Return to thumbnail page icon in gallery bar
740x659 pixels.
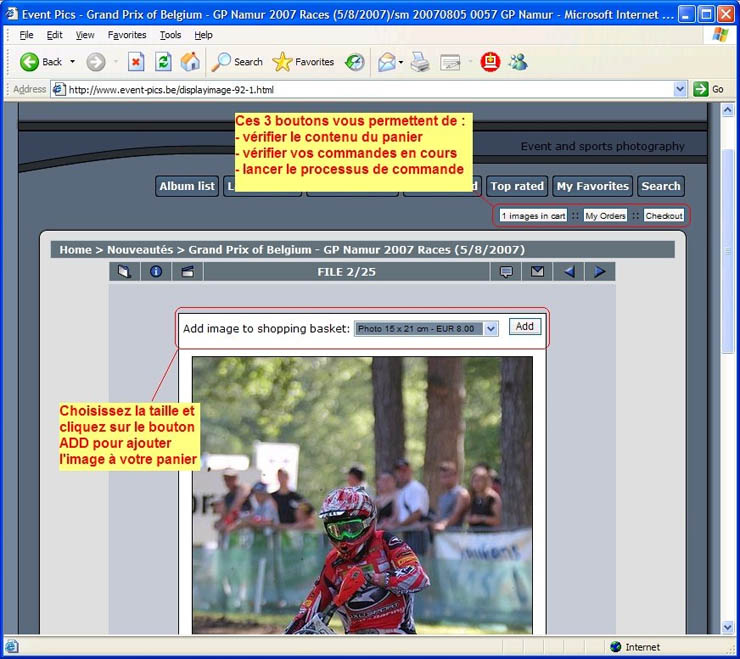124,271
